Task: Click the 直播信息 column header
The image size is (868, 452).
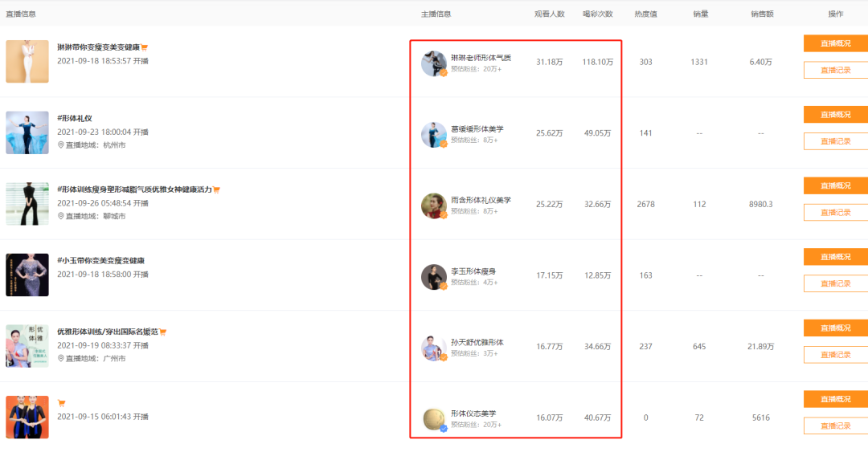Action: (x=21, y=14)
